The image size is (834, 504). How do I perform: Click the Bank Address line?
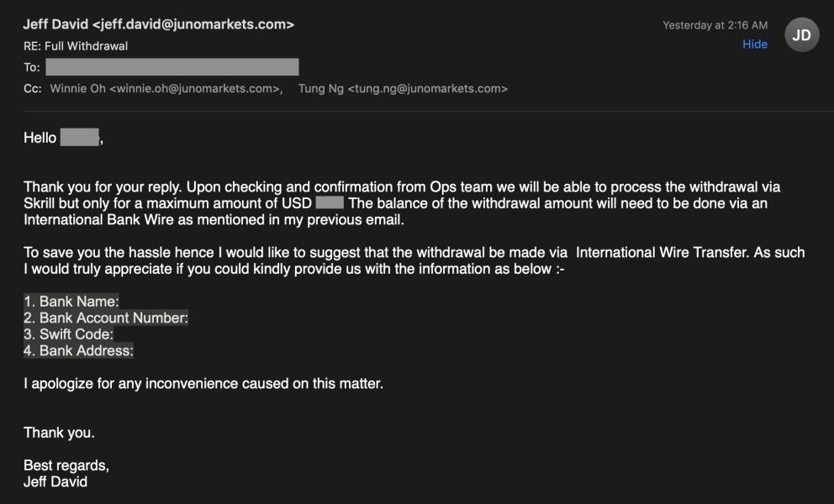78,351
